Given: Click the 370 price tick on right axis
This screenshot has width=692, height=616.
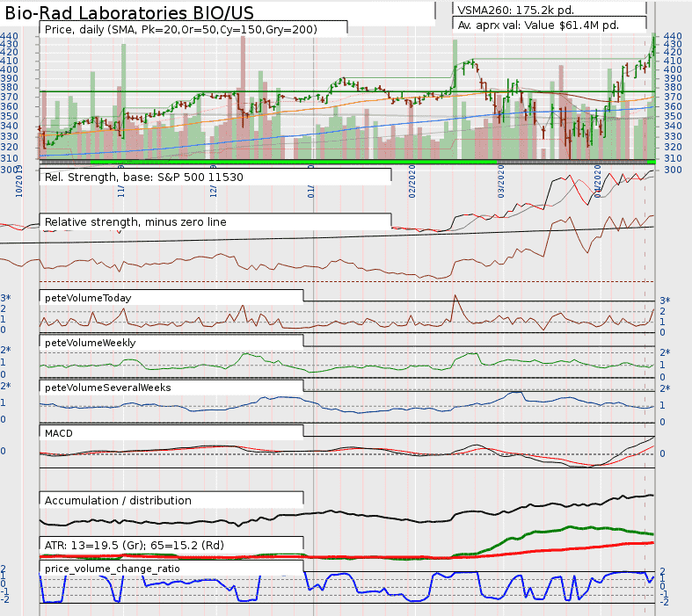Looking at the screenshot, I should (x=673, y=97).
